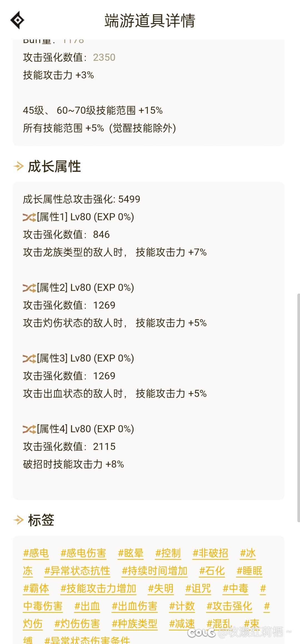This screenshot has height=644, width=300.
Task: Tap the #种族类型 tag link
Action: point(134,624)
